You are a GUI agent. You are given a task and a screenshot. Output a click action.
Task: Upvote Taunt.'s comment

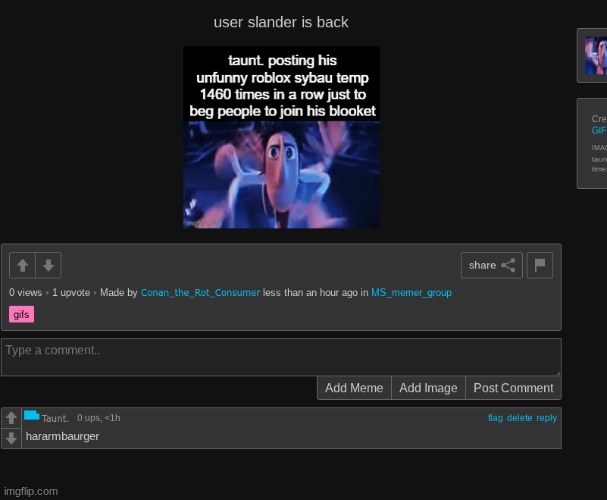[11, 418]
